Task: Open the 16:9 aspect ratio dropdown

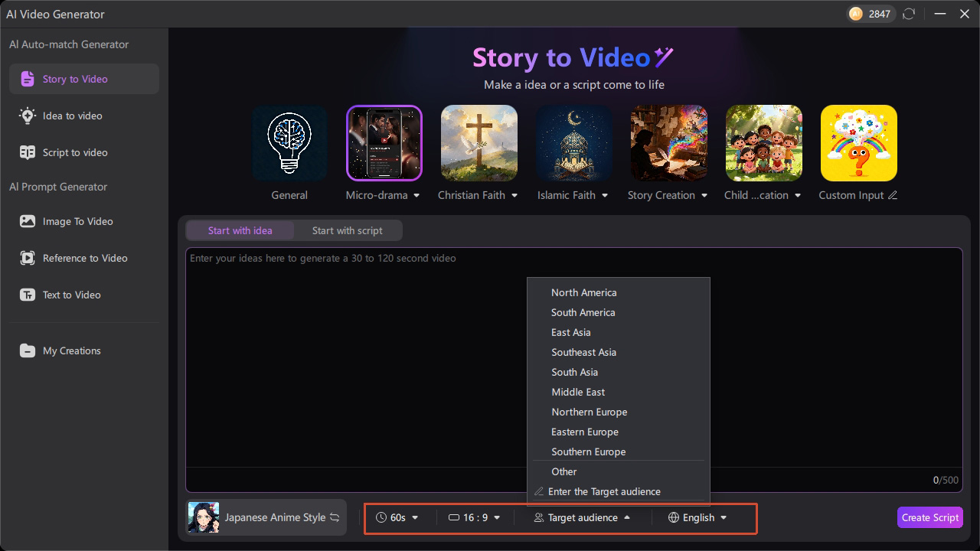Action: (x=475, y=517)
